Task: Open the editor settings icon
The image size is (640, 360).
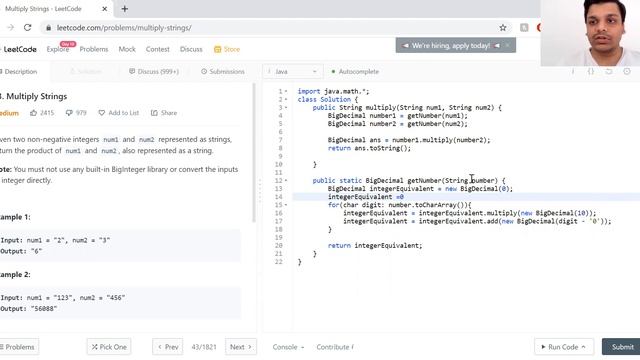Action: 627,71
